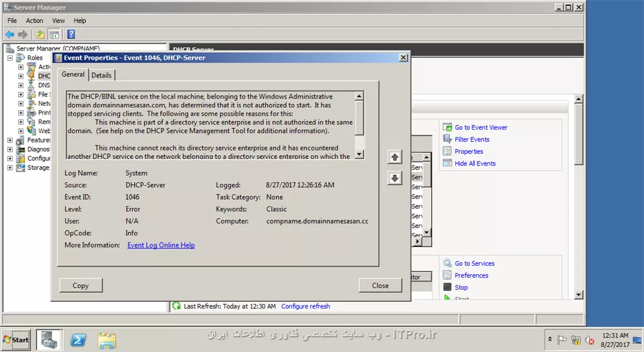Click the Stop service link
Screen dimensions: 644x352
(x=461, y=287)
